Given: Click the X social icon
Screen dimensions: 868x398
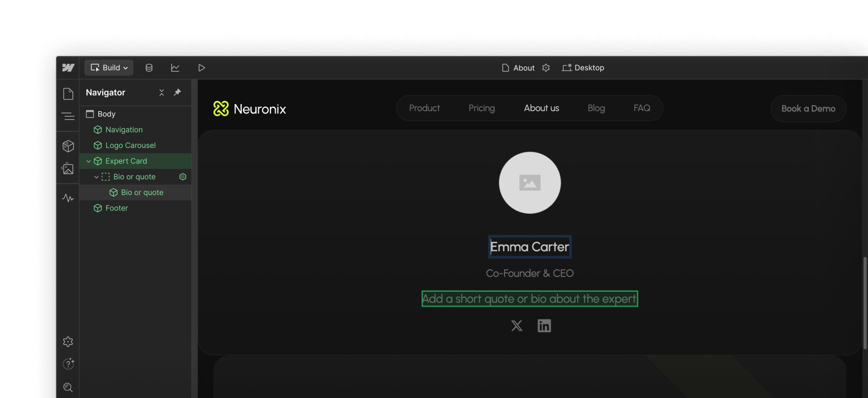Looking at the screenshot, I should click(x=517, y=326).
